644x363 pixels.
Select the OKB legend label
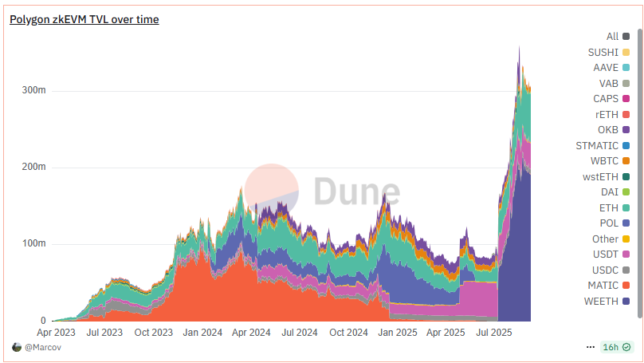coord(608,129)
